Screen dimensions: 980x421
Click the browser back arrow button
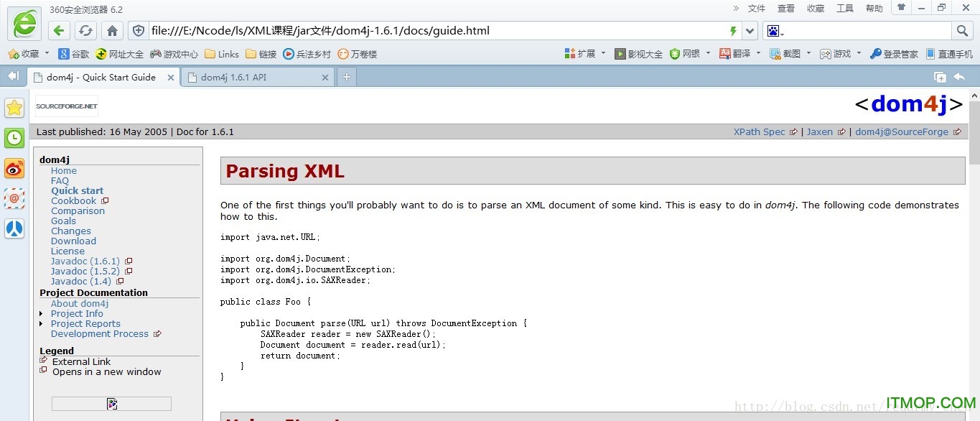pos(60,31)
